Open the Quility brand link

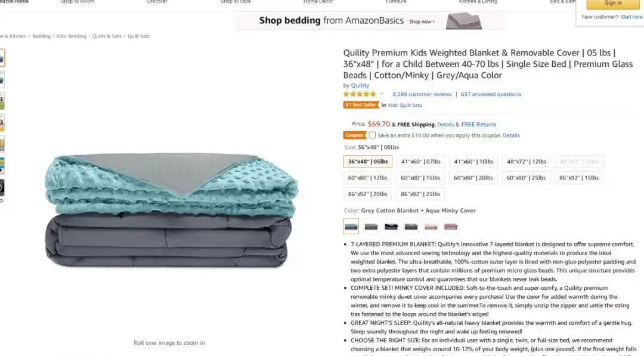(360, 85)
